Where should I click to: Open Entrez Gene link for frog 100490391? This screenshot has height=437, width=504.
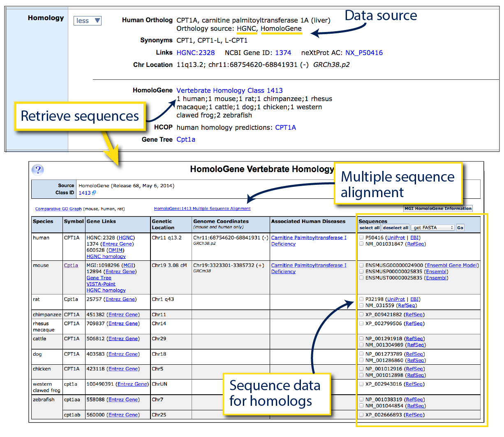pyautogui.click(x=132, y=384)
